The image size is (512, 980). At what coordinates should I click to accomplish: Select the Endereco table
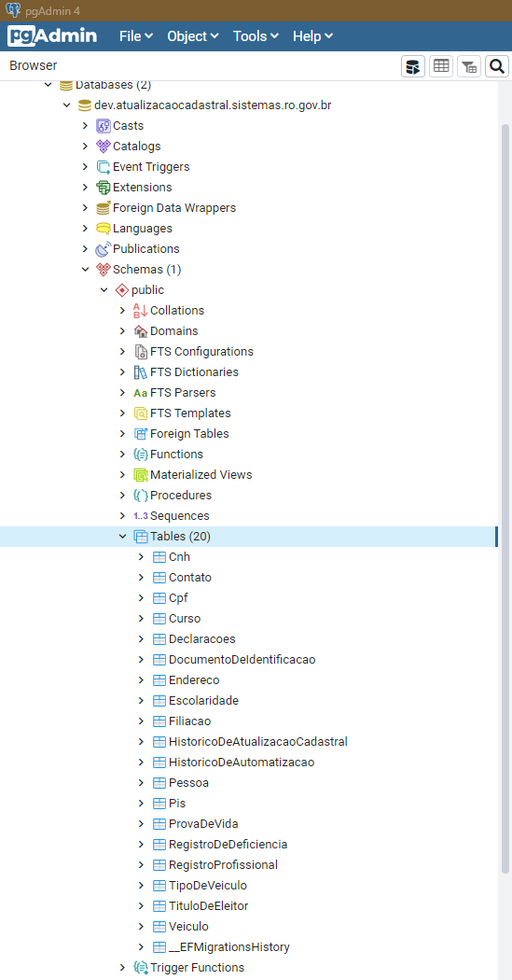click(194, 680)
